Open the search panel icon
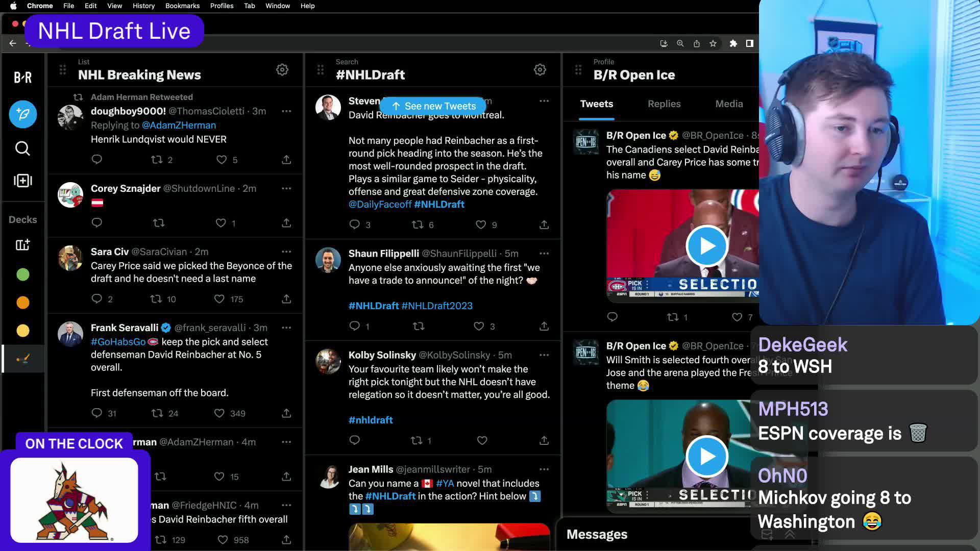980x551 pixels. tap(23, 148)
